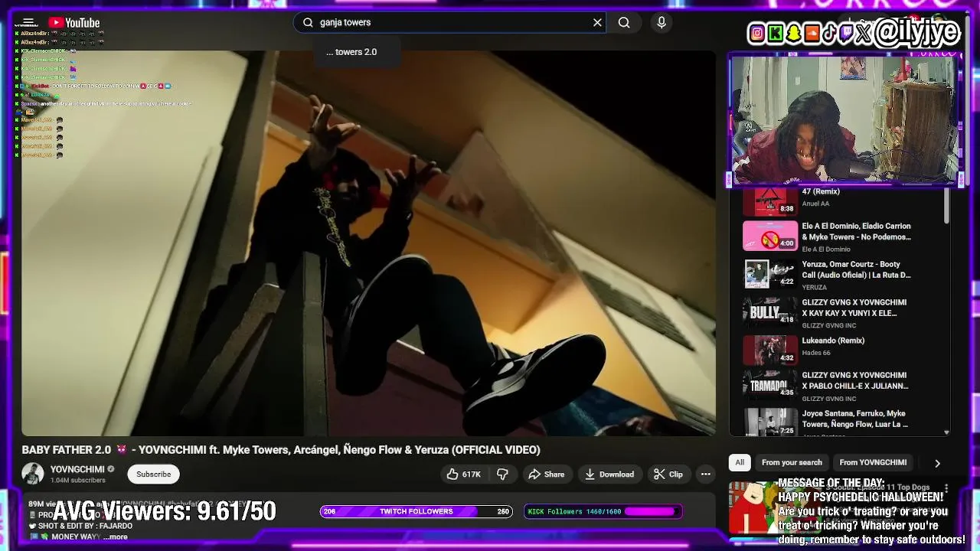Click the '1.04M subscribers' text
This screenshot has width=980, height=551.
tap(77, 481)
